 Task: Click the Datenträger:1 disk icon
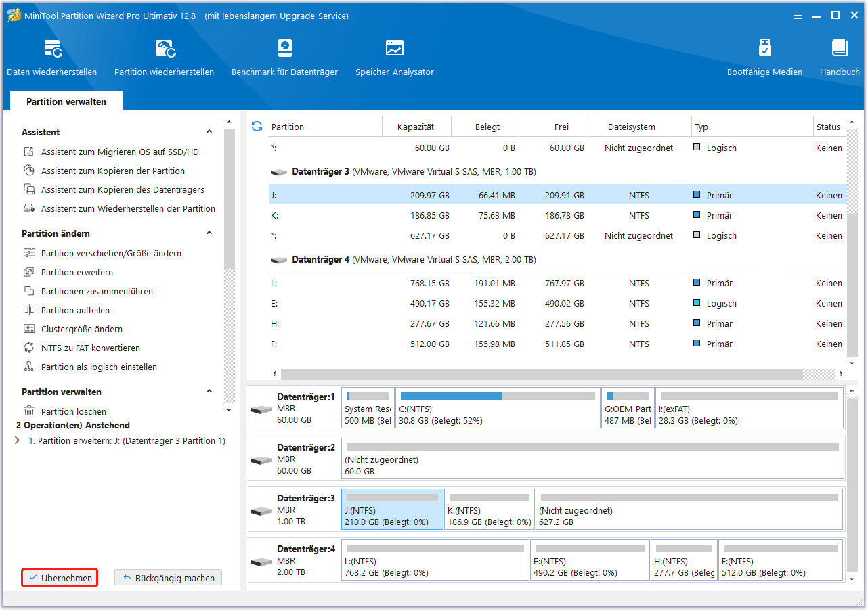(261, 410)
